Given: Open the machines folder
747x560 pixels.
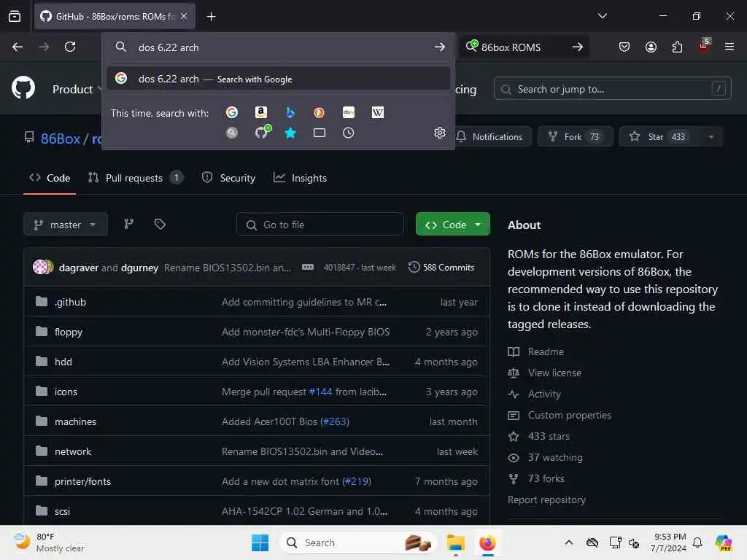Looking at the screenshot, I should [75, 422].
